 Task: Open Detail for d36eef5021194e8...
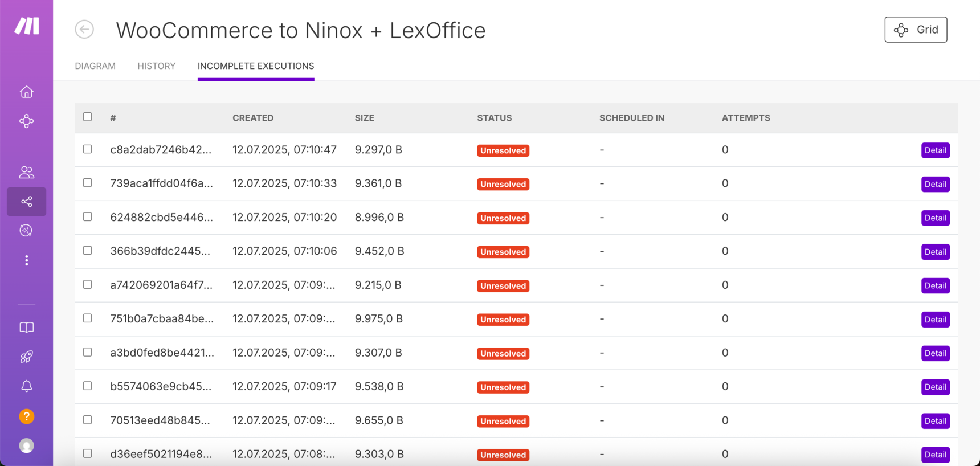click(x=935, y=455)
